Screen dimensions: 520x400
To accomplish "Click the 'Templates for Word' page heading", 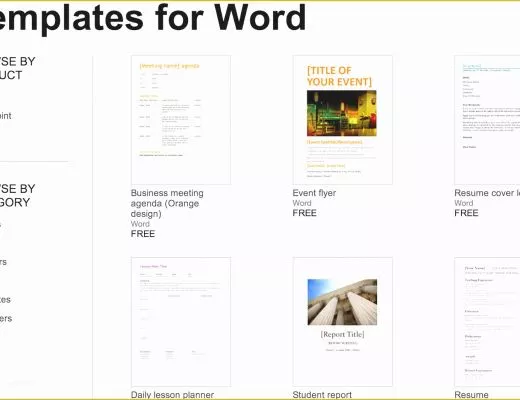I will click(153, 18).
